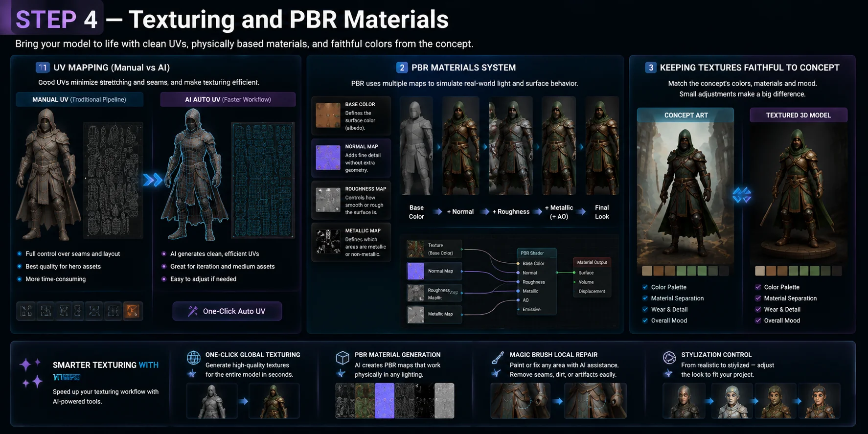Screen dimensions: 868x434
Task: Click the BASE COLOR map description card
Action: (x=351, y=116)
